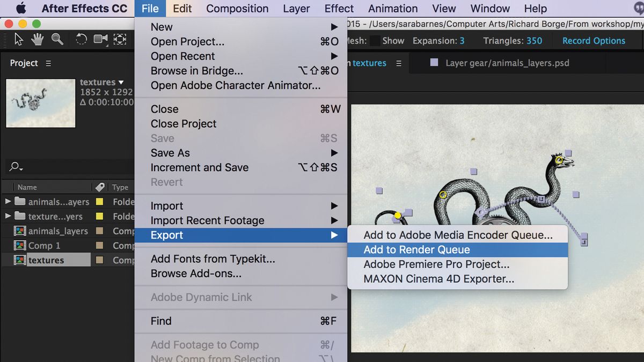This screenshot has height=362, width=644.
Task: Select the Unified Camera tool
Action: click(x=100, y=39)
